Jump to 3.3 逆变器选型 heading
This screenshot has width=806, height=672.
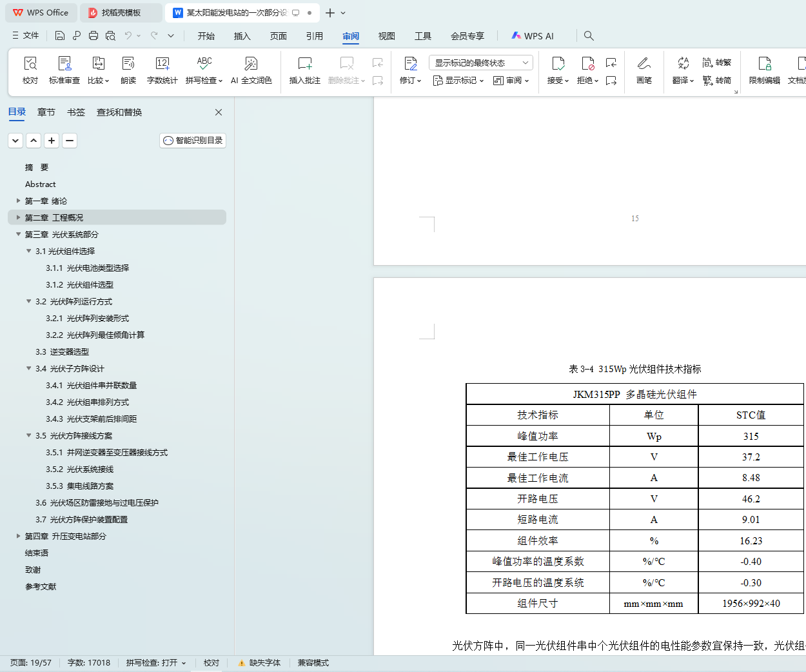click(x=62, y=351)
